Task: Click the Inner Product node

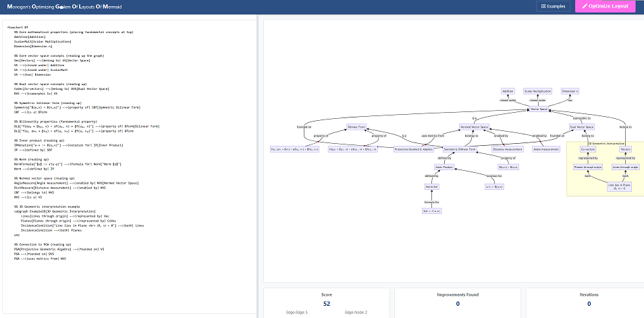Action: click(x=442, y=167)
